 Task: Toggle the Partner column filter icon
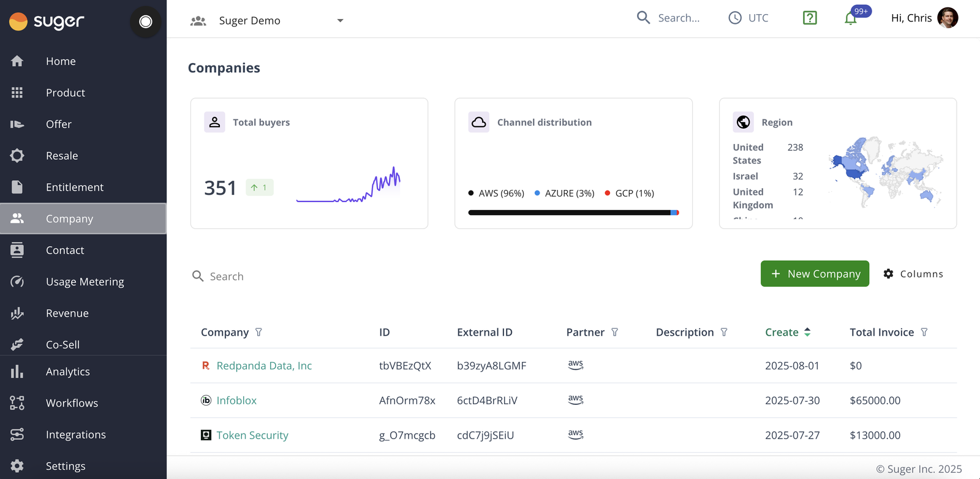pyautogui.click(x=614, y=332)
